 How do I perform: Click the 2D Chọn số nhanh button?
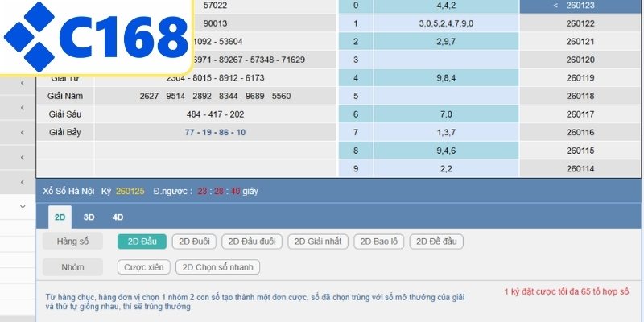(218, 267)
